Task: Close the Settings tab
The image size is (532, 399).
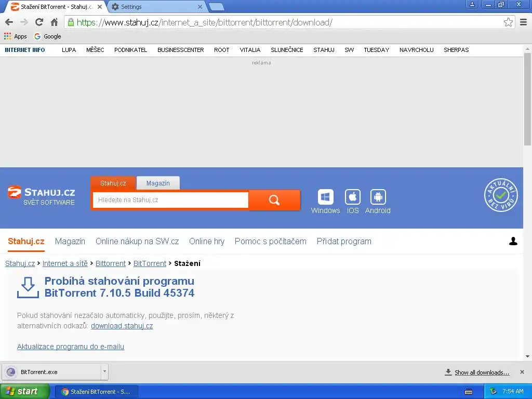Action: click(x=200, y=7)
